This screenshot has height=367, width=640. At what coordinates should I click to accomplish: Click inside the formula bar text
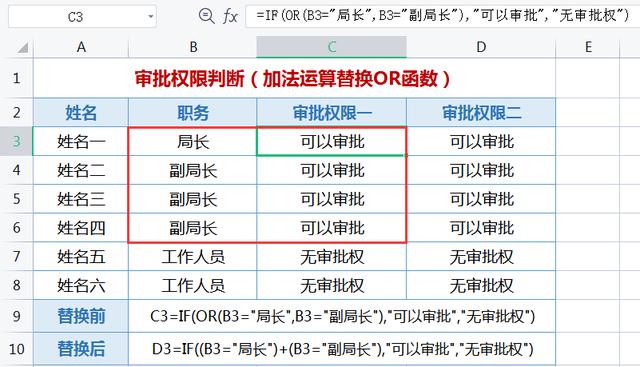coord(442,16)
